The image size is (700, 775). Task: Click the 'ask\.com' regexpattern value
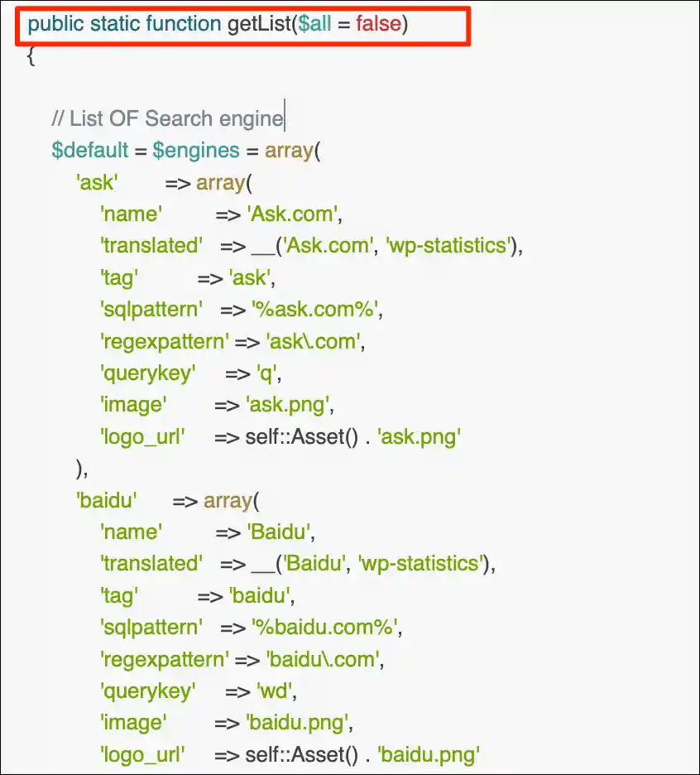click(314, 341)
